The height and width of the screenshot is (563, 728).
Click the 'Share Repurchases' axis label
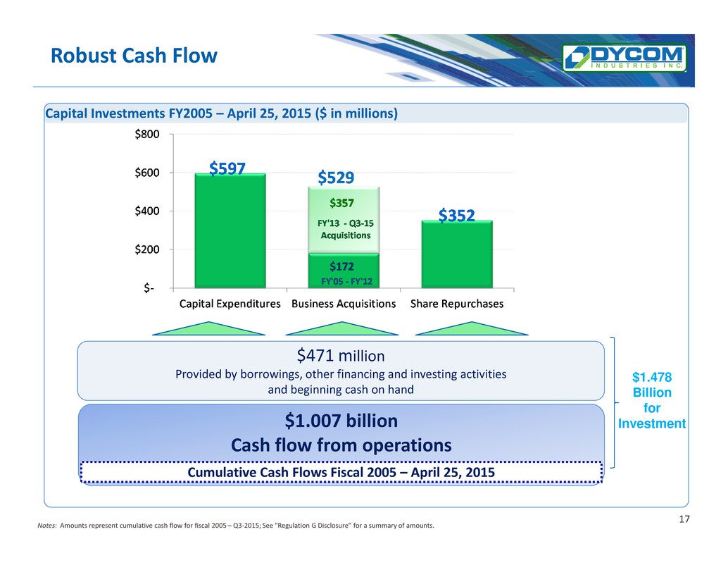457,304
